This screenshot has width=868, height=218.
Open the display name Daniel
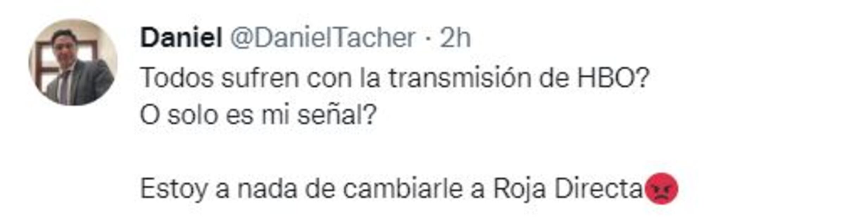pyautogui.click(x=181, y=38)
